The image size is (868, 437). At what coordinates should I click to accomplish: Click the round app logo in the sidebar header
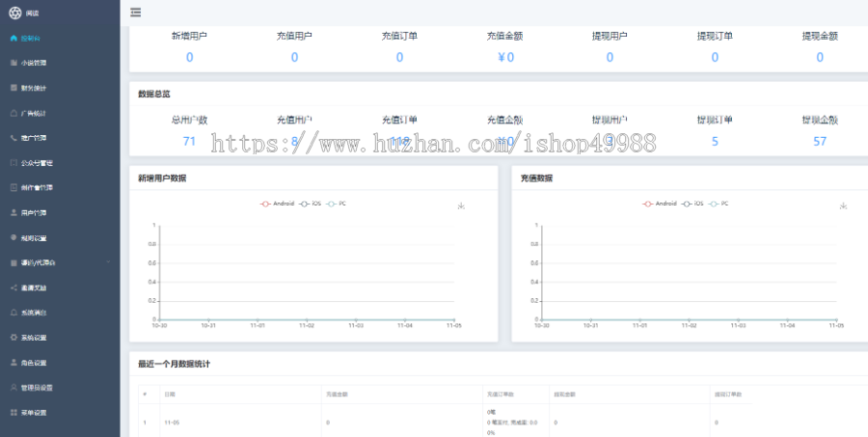point(14,13)
